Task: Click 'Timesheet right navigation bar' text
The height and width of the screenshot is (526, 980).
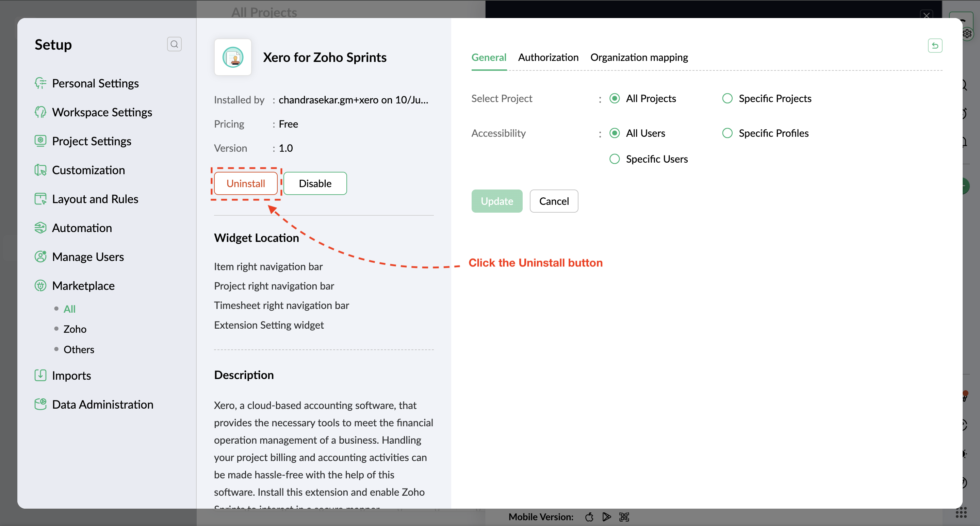Action: [x=281, y=306]
